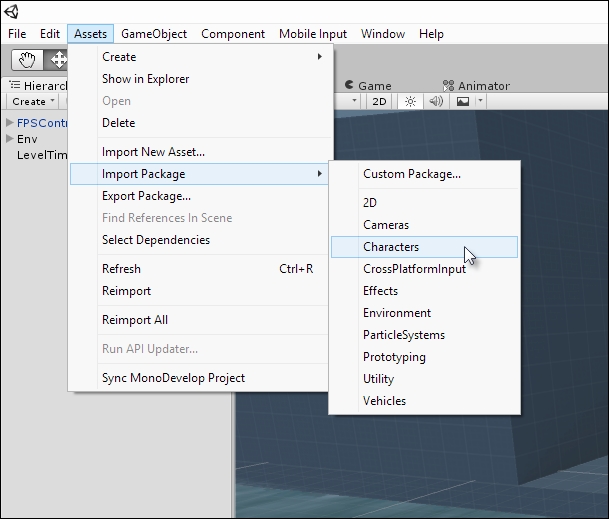Choose Export Package...
The width and height of the screenshot is (609, 519).
(200, 196)
